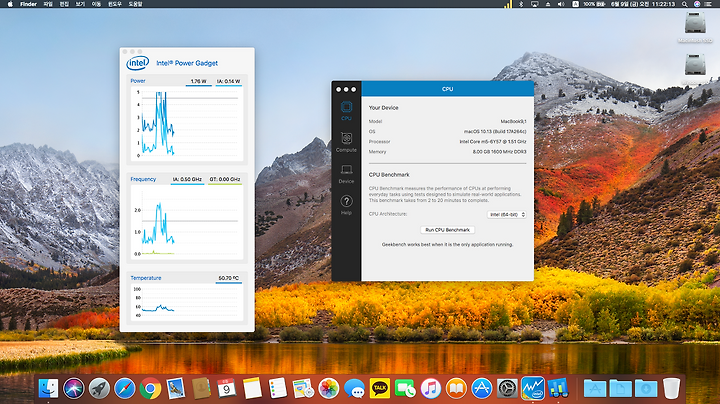
Task: Open FaceTime from the Dock
Action: point(405,388)
